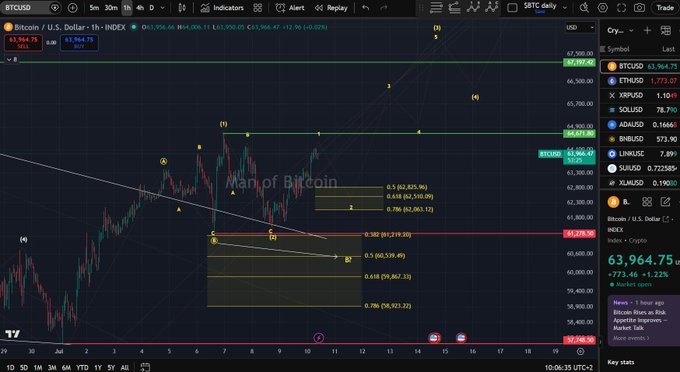Open quick search magnifier icon
The height and width of the screenshot is (372, 680).
(x=584, y=8)
